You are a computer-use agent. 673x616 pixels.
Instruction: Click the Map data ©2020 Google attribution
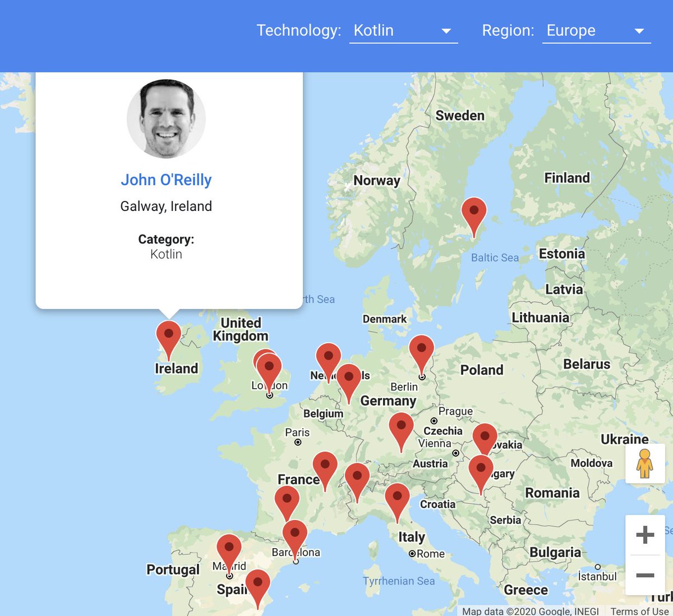531,611
